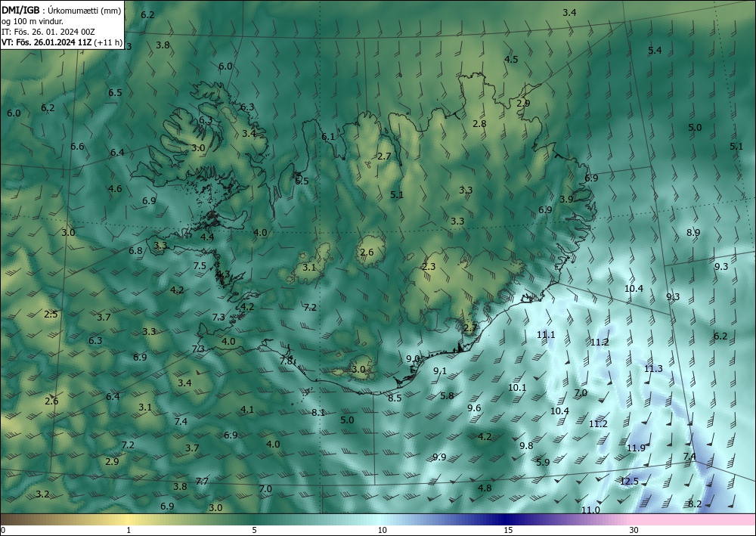756x536 pixels.
Task: Click the 11.0 value label
Action: [590, 510]
